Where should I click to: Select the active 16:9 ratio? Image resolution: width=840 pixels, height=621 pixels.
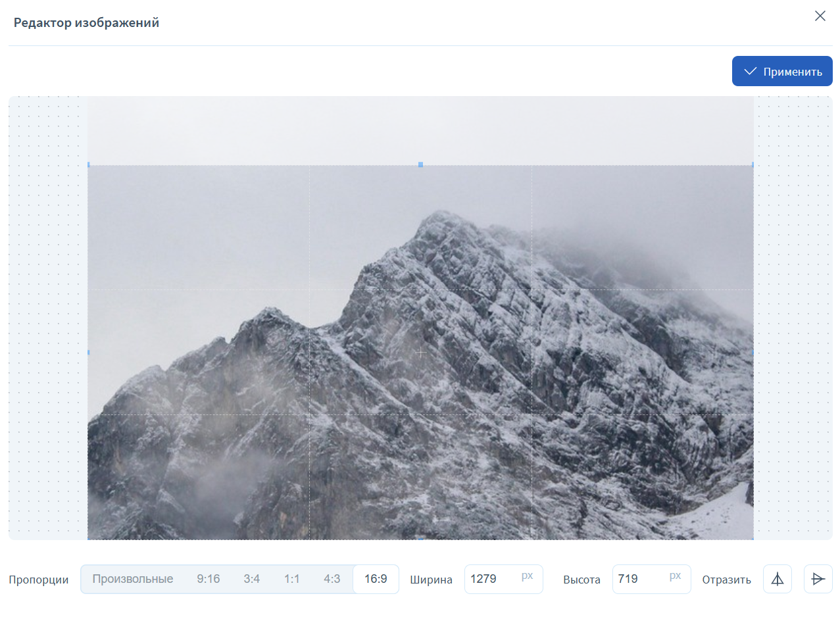click(376, 579)
